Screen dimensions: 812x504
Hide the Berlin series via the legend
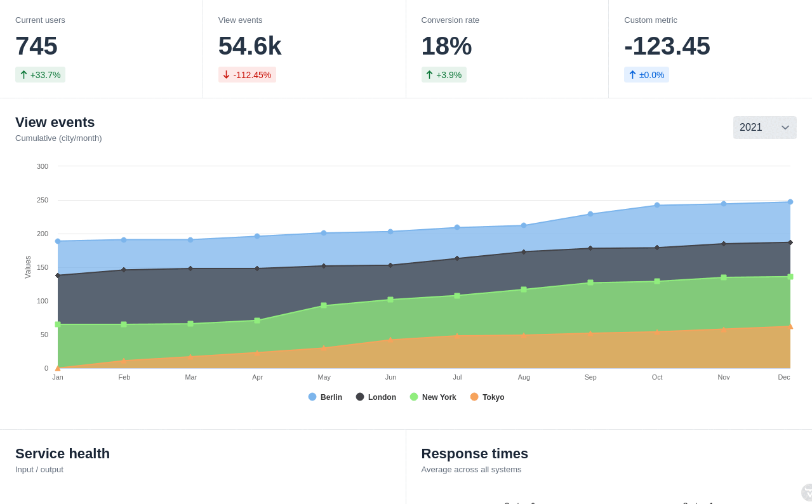click(x=325, y=397)
